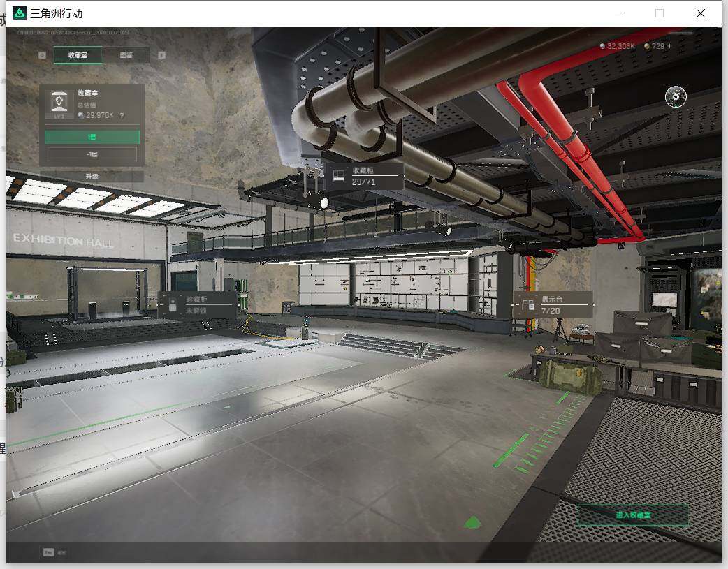Select the -1层 floor button
Viewport: 728px width, 569px height.
92,154
